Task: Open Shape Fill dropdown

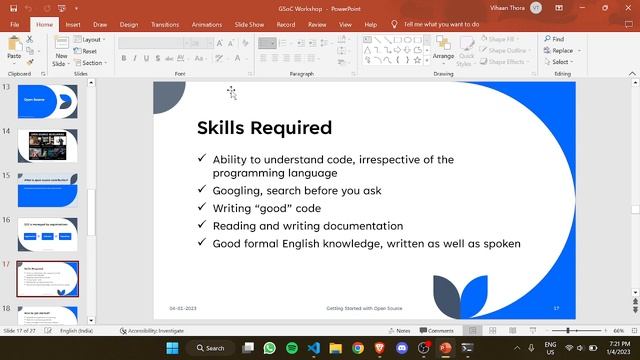Action: (x=500, y=39)
